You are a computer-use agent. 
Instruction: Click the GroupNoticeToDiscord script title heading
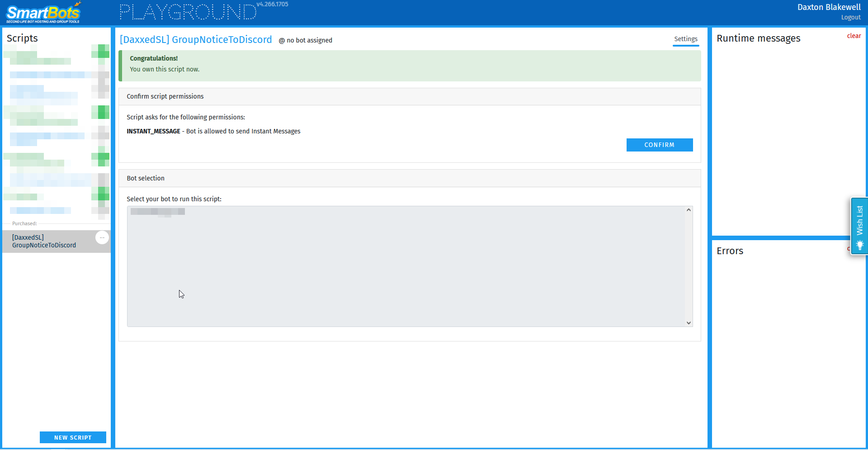[x=196, y=40]
